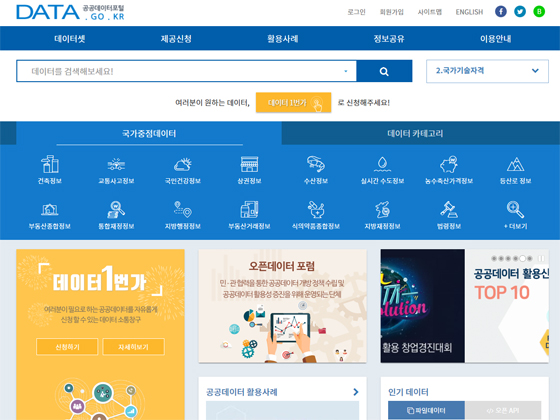Click the magnifier search button
Viewport: 560px width, 420px height.
[384, 71]
